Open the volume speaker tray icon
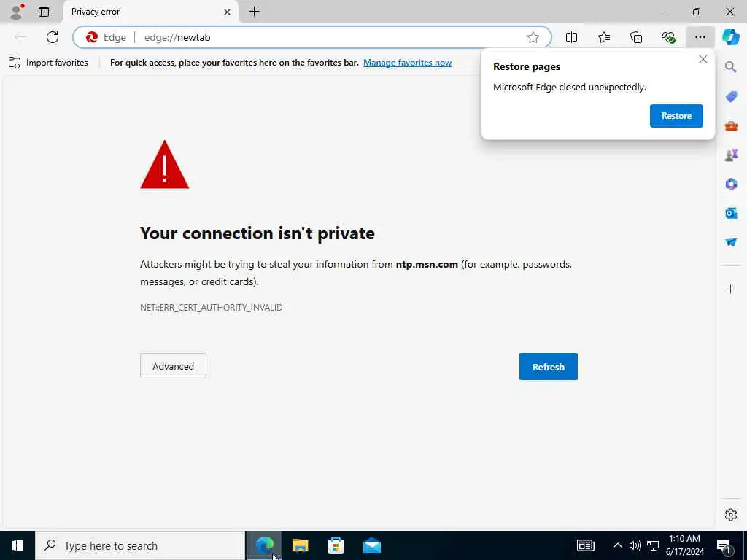 [635, 545]
